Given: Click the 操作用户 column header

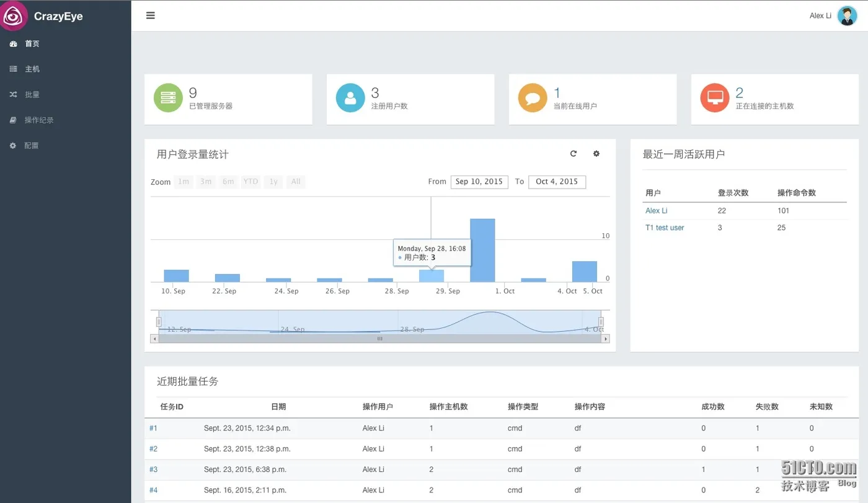Looking at the screenshot, I should (x=378, y=407).
